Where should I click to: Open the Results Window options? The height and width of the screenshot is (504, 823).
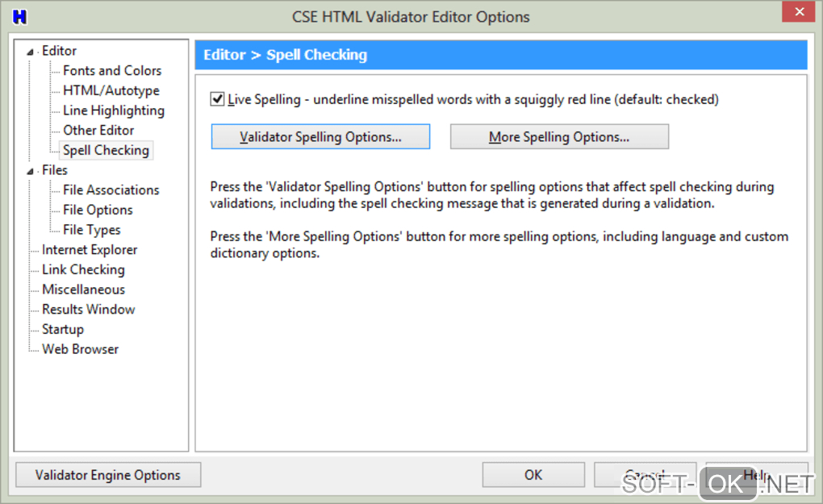pyautogui.click(x=89, y=309)
